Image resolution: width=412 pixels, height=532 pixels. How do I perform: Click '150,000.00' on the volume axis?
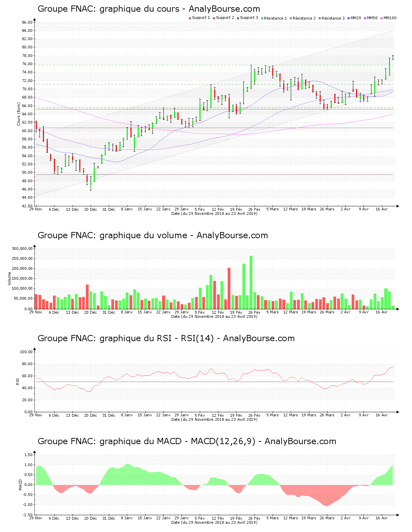pos(22,279)
